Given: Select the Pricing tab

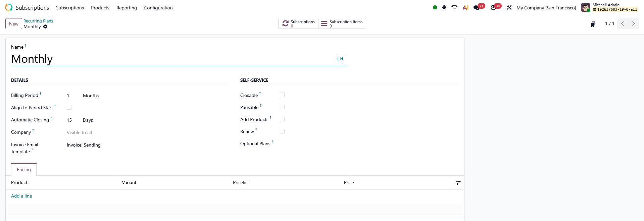Looking at the screenshot, I should 24,169.
